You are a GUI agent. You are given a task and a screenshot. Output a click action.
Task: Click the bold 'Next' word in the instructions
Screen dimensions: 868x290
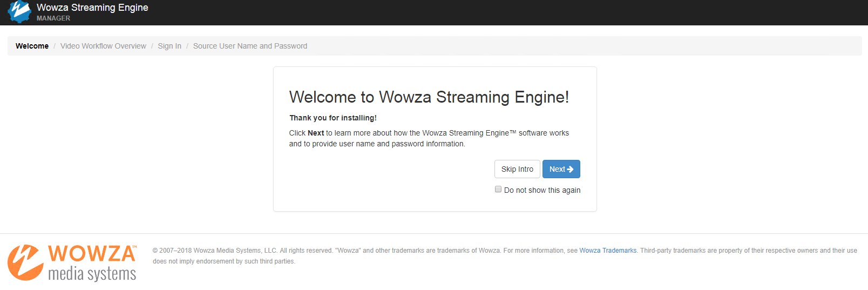click(316, 133)
